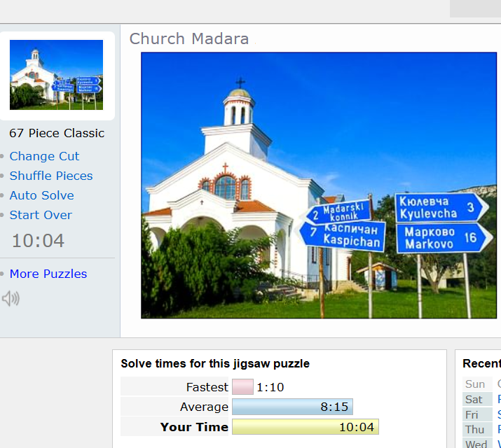Viewport: 501px width, 448px height.
Task: Open the More Puzzles link
Action: tap(48, 274)
